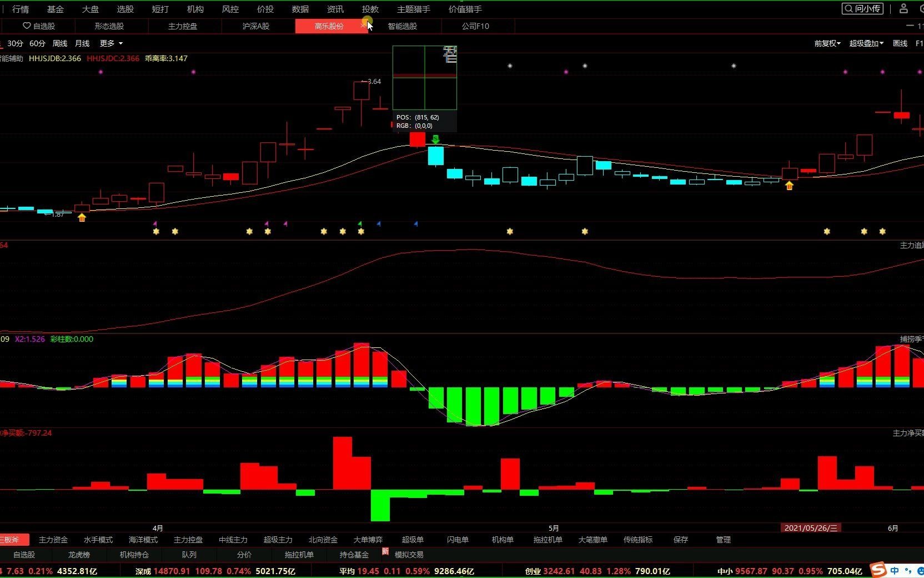Open the 机构持仓 bottom tab
This screenshot has height=578, width=924.
tap(134, 555)
